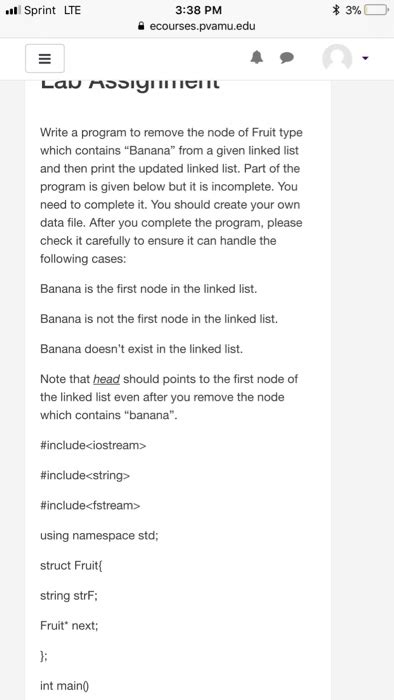The height and width of the screenshot is (700, 394).
Task: Expand the user menu dropdown arrow
Action: pyautogui.click(x=365, y=58)
